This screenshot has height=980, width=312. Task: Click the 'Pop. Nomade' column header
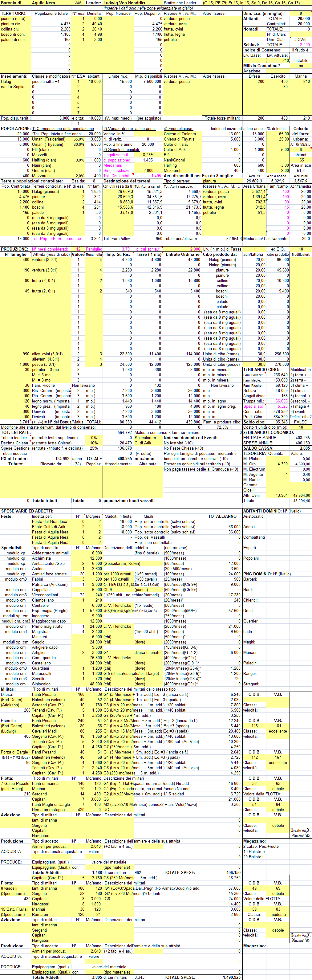(x=118, y=13)
